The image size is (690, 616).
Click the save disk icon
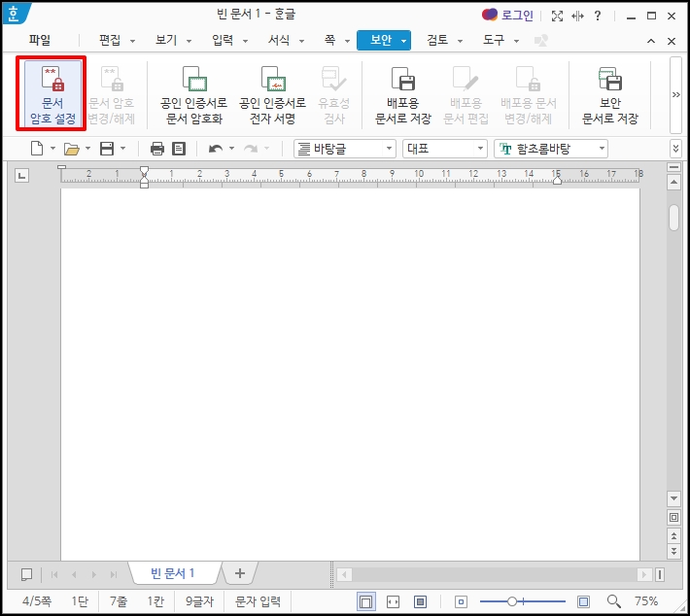(x=107, y=149)
